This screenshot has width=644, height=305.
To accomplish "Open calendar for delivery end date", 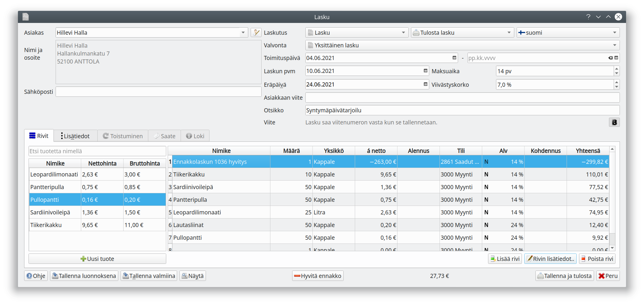I will (x=616, y=58).
